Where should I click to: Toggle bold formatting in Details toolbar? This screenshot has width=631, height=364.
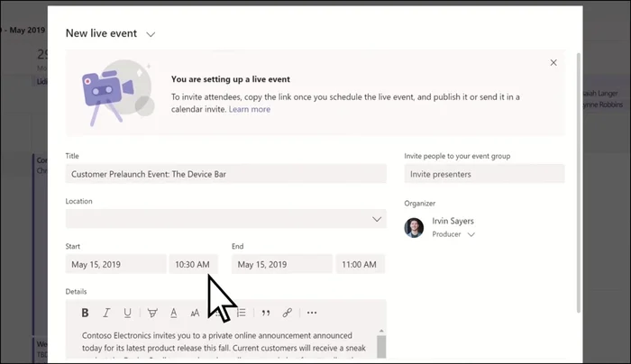click(x=85, y=313)
